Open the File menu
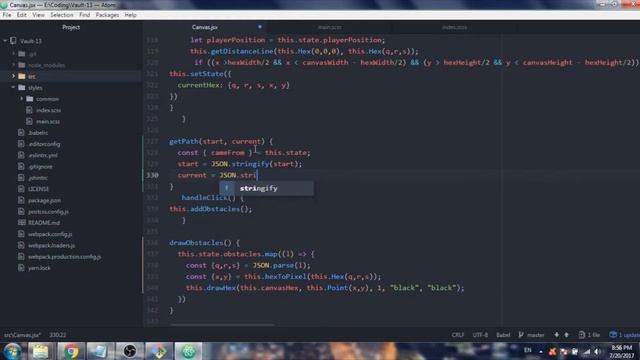 pyautogui.click(x=7, y=15)
